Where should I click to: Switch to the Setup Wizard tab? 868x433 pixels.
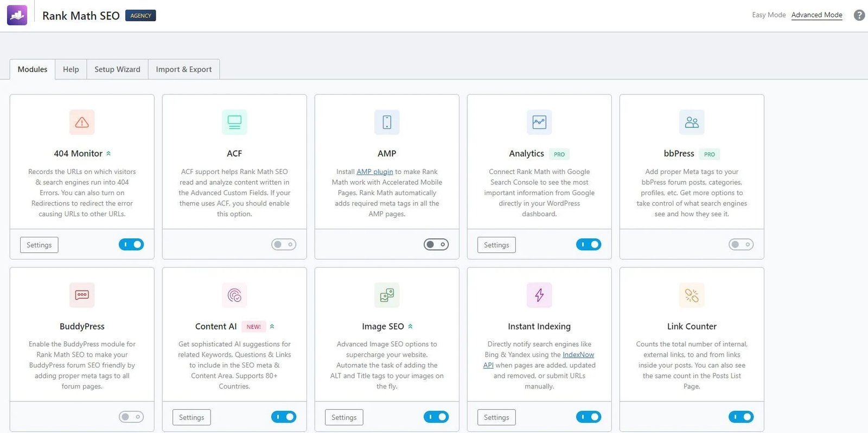[x=117, y=69]
